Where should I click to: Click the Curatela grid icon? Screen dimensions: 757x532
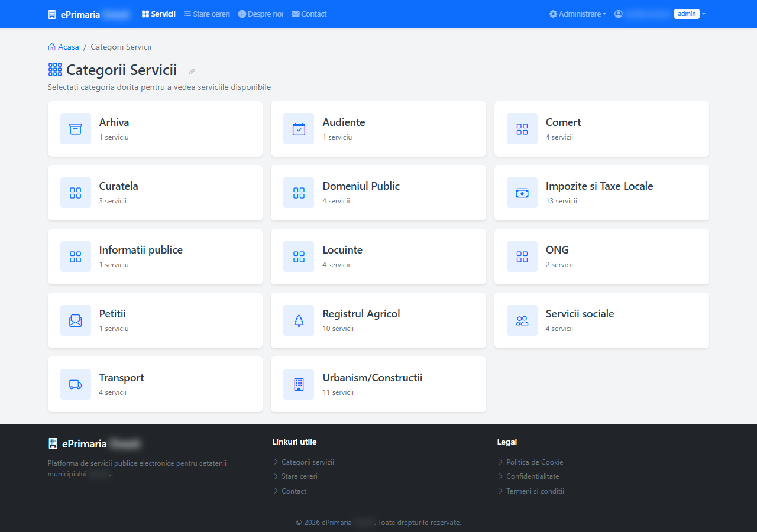tap(76, 193)
